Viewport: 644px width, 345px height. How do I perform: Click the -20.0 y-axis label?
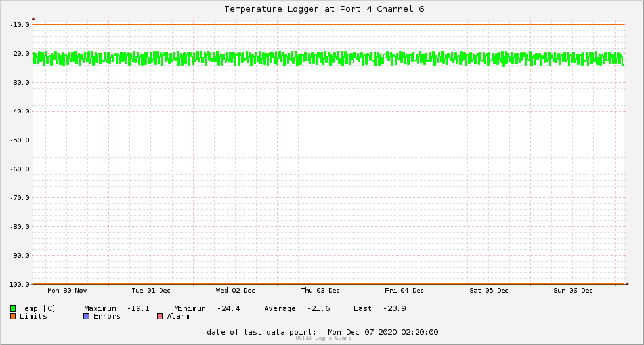pyautogui.click(x=20, y=54)
